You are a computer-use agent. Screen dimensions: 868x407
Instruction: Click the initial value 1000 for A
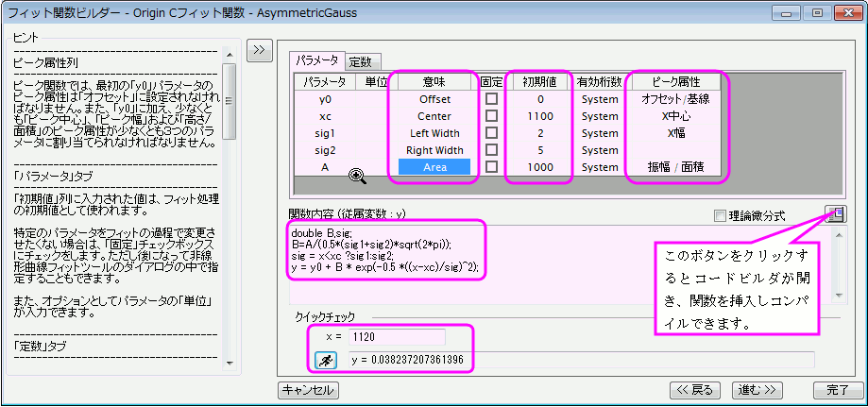click(539, 167)
